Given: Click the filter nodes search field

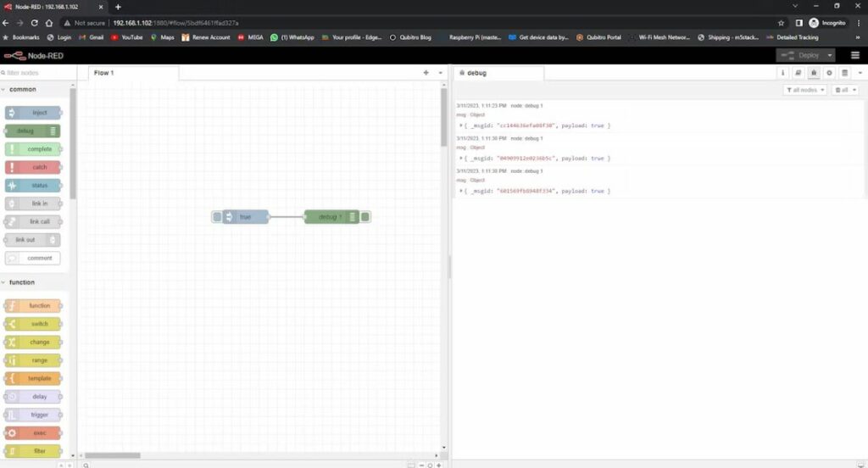Looking at the screenshot, I should pos(38,73).
